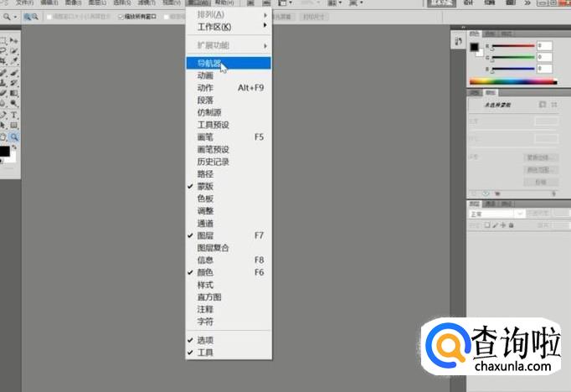Click on the red R color slider

coord(513,46)
